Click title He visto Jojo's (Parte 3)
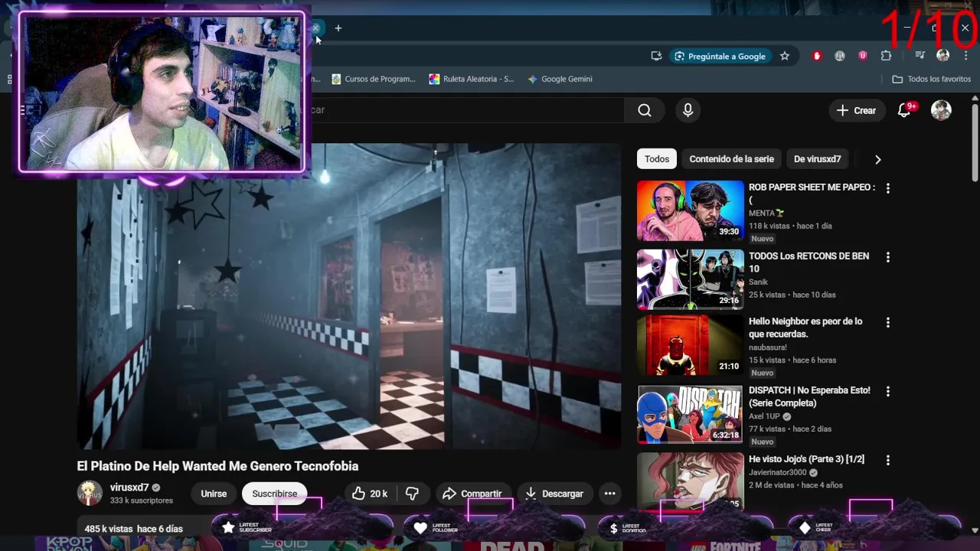980x551 pixels. click(x=806, y=459)
